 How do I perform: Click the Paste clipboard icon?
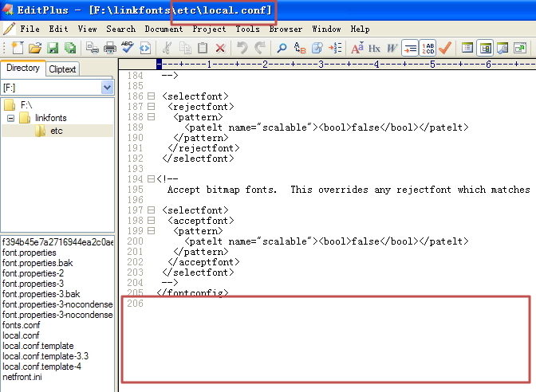(203, 48)
